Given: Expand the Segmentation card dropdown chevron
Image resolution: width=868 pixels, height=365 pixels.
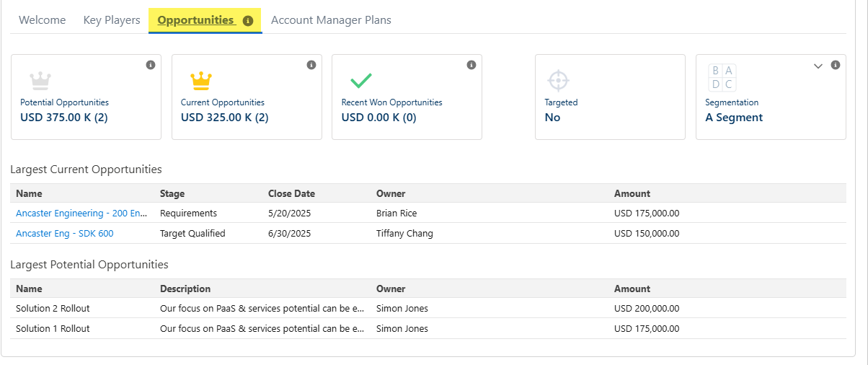Looking at the screenshot, I should pyautogui.click(x=818, y=66).
